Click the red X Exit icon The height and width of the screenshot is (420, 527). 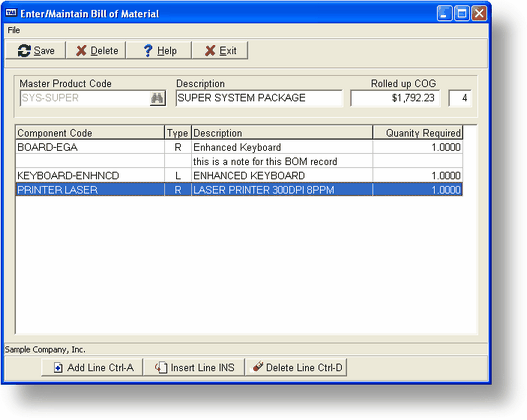coord(210,51)
